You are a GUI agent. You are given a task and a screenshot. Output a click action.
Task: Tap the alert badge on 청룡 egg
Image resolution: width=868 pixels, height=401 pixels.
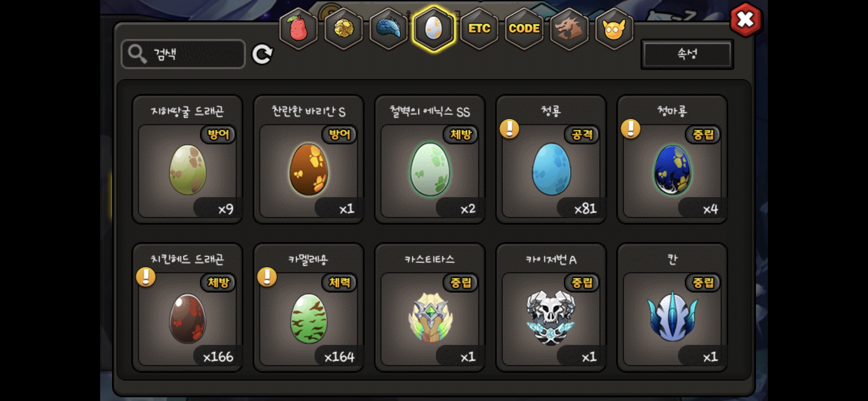[509, 129]
